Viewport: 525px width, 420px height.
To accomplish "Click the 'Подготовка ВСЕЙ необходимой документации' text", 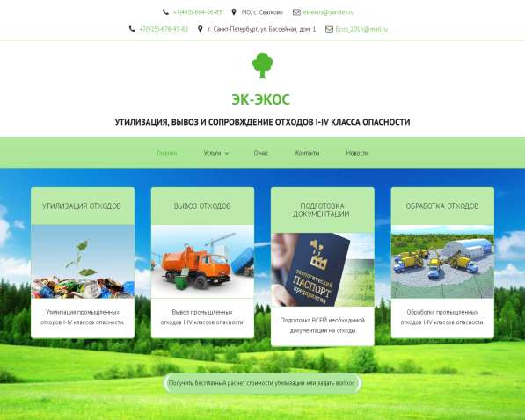I will (x=322, y=325).
